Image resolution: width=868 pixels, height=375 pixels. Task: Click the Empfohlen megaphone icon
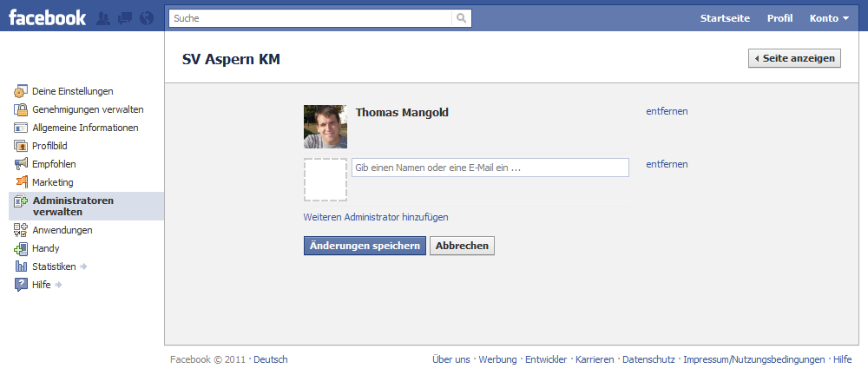coord(21,164)
